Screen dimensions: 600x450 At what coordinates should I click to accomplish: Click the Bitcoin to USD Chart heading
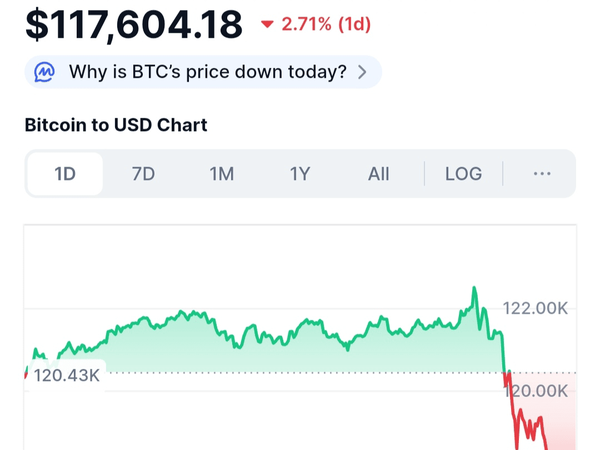click(115, 125)
